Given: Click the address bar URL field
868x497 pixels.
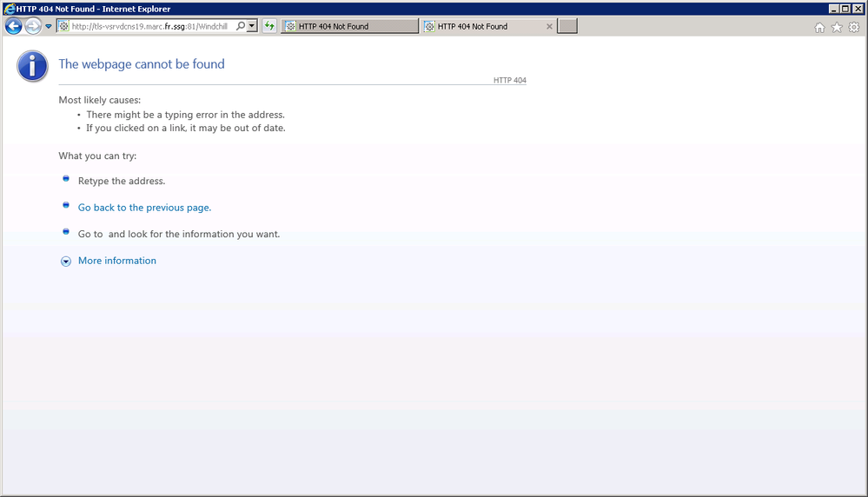Looking at the screenshot, I should pos(149,26).
